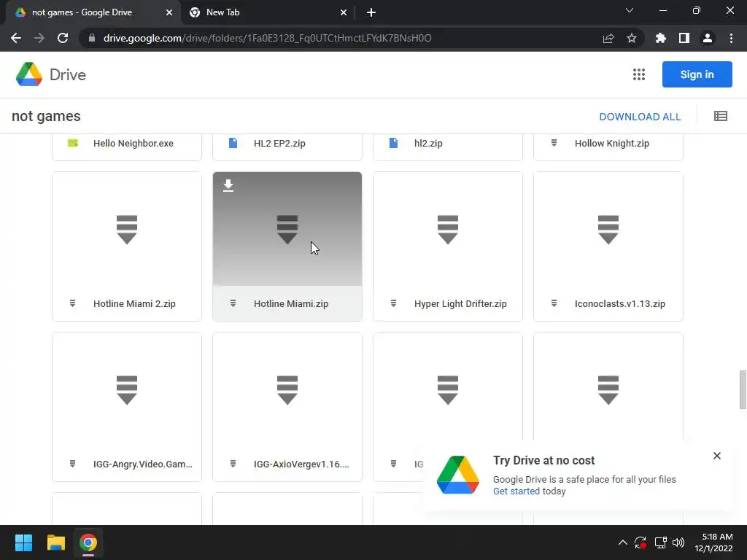Click download icon on Hotline Miami.zip
Image resolution: width=747 pixels, height=560 pixels.
click(x=228, y=185)
